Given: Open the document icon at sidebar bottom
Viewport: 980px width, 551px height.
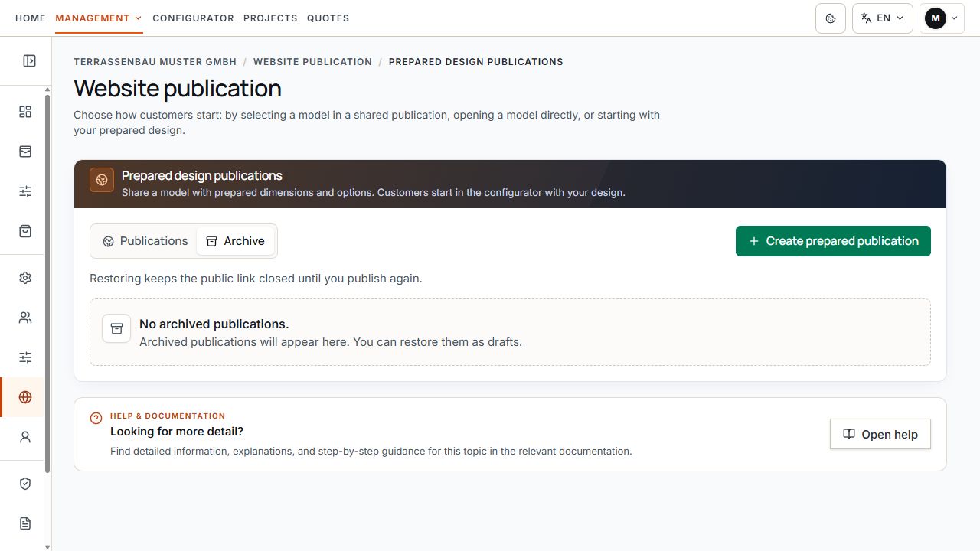Looking at the screenshot, I should point(25,523).
